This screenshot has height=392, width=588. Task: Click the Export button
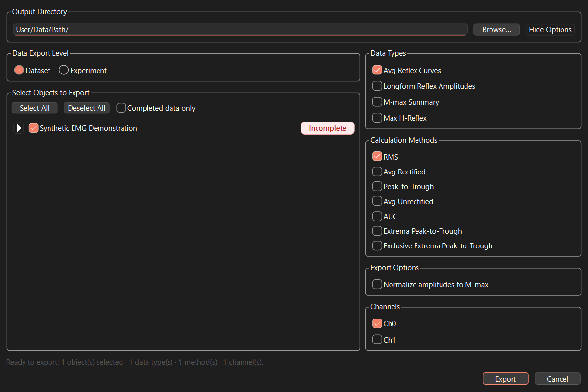click(x=505, y=379)
